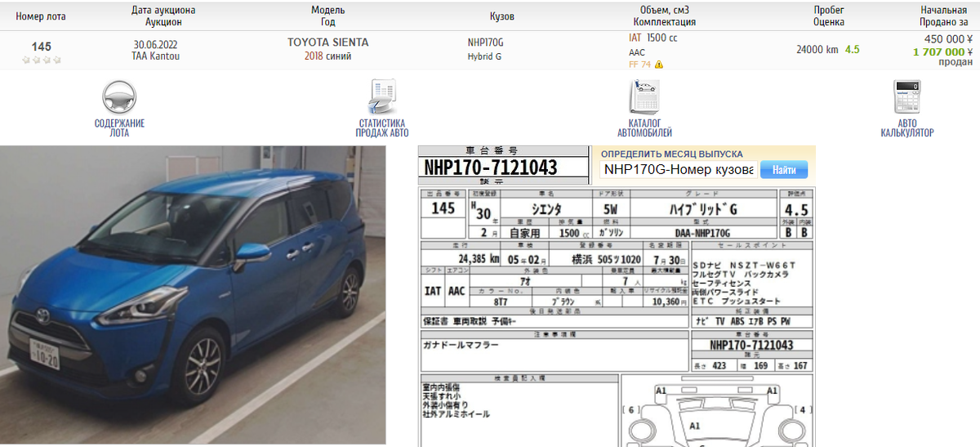Click the Авто калькулятор label

click(x=906, y=127)
